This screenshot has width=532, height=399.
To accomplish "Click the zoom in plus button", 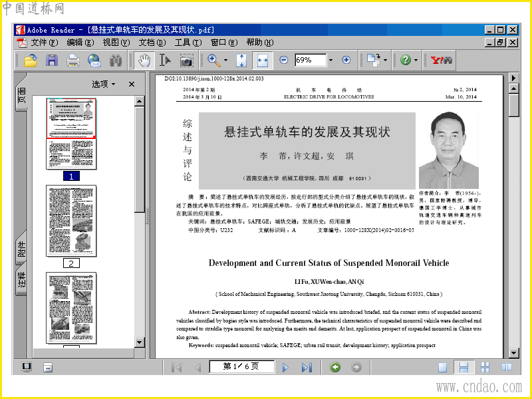I will (x=346, y=60).
